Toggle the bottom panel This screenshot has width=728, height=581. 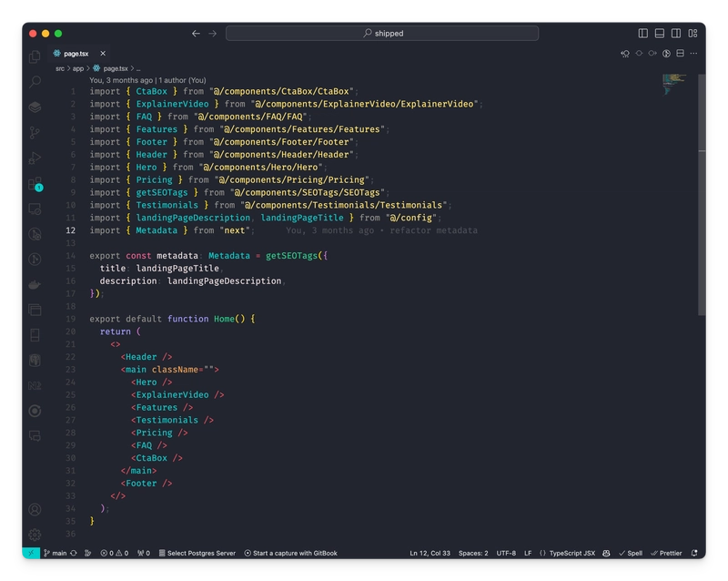coord(659,33)
